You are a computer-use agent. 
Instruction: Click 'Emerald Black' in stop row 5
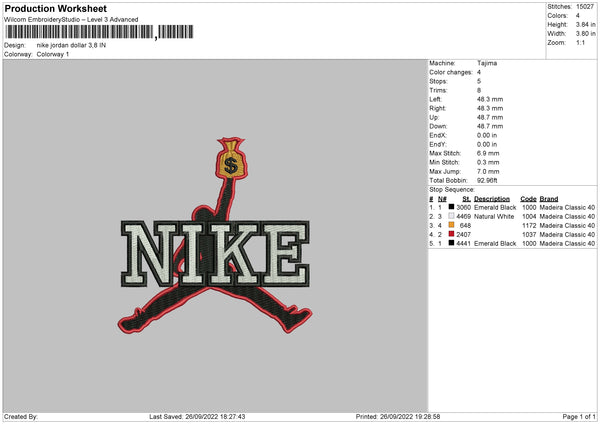tap(495, 244)
